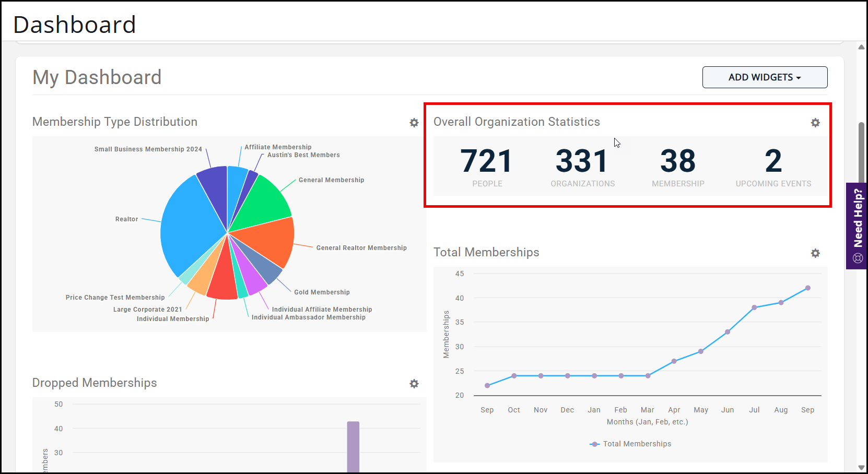Viewport: 868px width, 474px height.
Task: Click the vertical page scrollbar thumb
Action: 861,151
